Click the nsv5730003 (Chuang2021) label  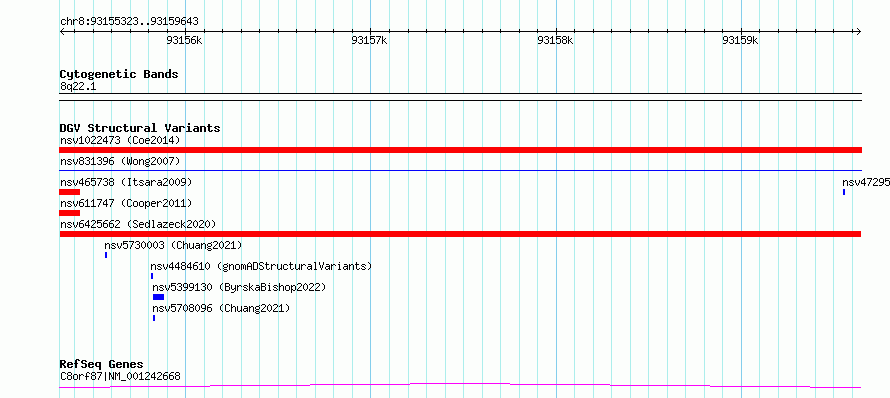click(173, 245)
